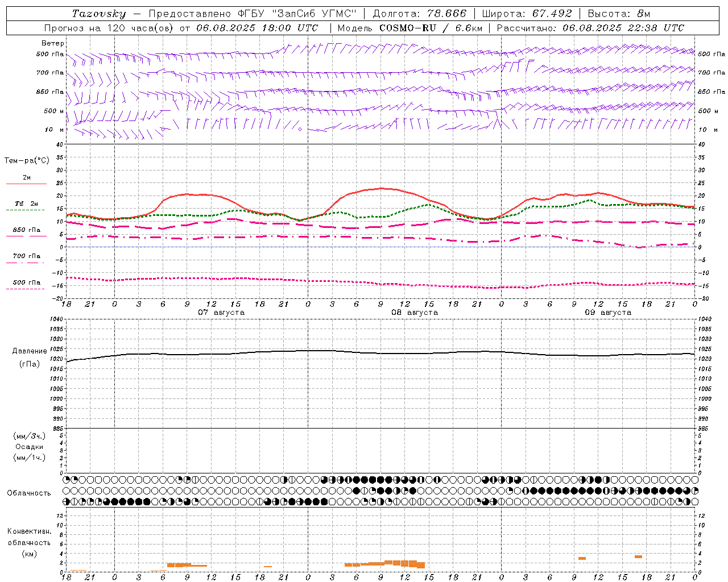This screenshot has height=582, width=728.
Task: Click the '500 гПа' temperature legend entry
Action: tap(27, 282)
